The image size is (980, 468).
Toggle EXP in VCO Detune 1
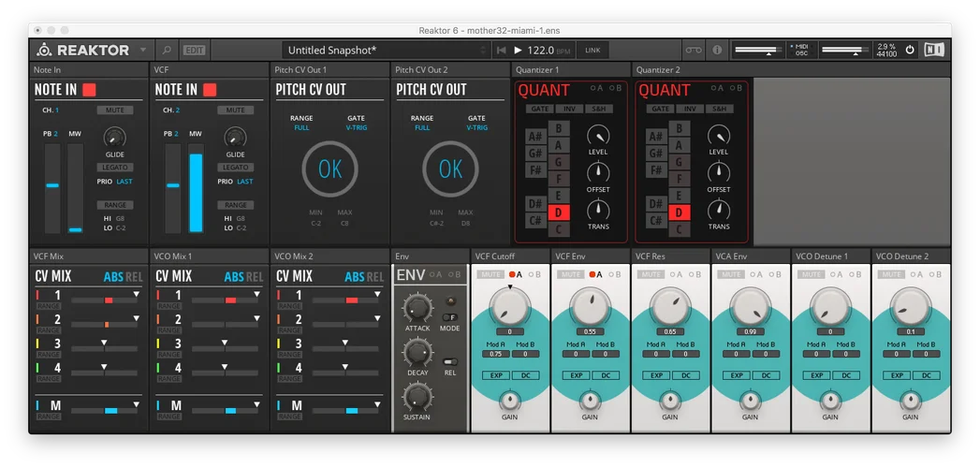(816, 375)
